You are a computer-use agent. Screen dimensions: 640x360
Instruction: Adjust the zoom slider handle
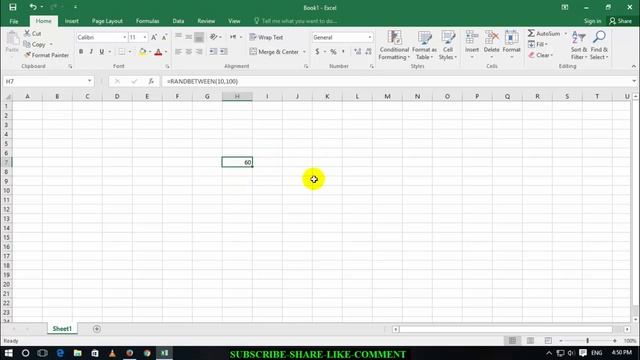588,341
